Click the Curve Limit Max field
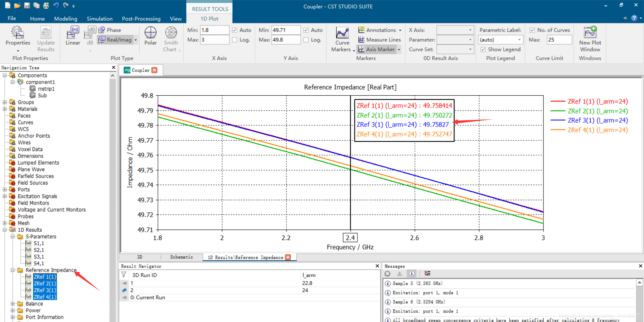Viewport: 644px width, 322px height. click(x=559, y=40)
